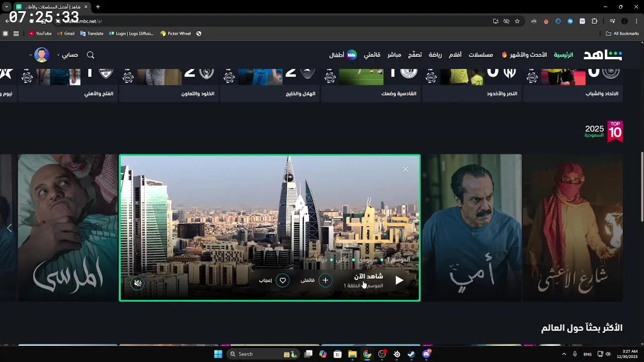
Task: Open the الخلود والتعاون match card
Action: pos(169,85)
